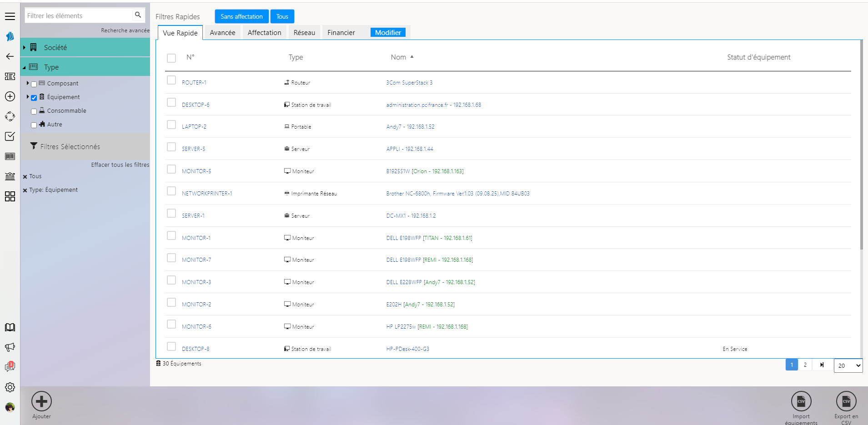Click the search magnifier icon
This screenshot has width=868, height=425.
[138, 15]
